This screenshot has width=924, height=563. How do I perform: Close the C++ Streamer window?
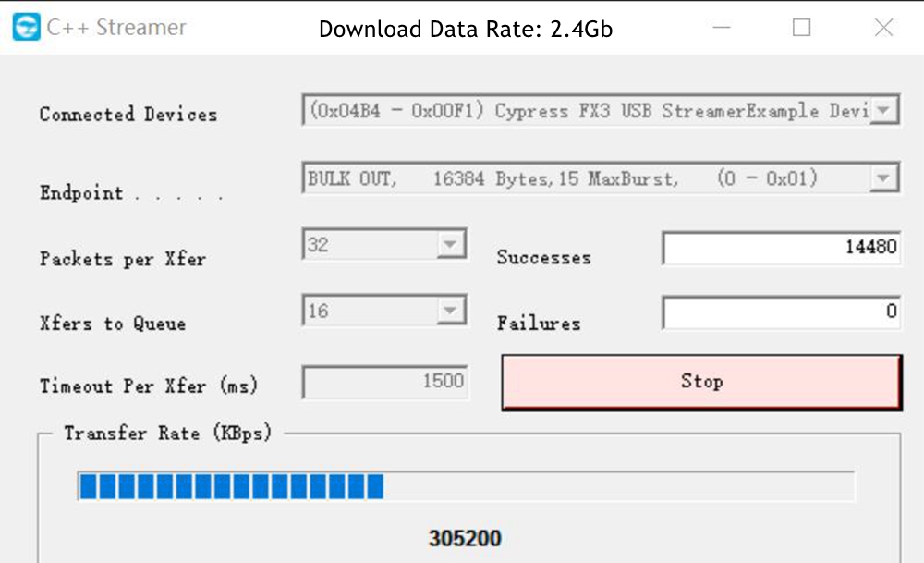click(x=883, y=28)
